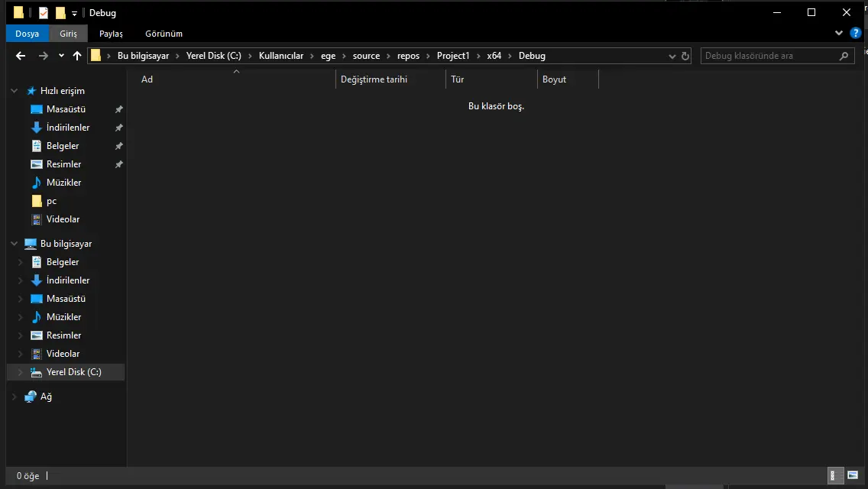
Task: Expand Müzikler under Bu bilgisayar
Action: 21,317
